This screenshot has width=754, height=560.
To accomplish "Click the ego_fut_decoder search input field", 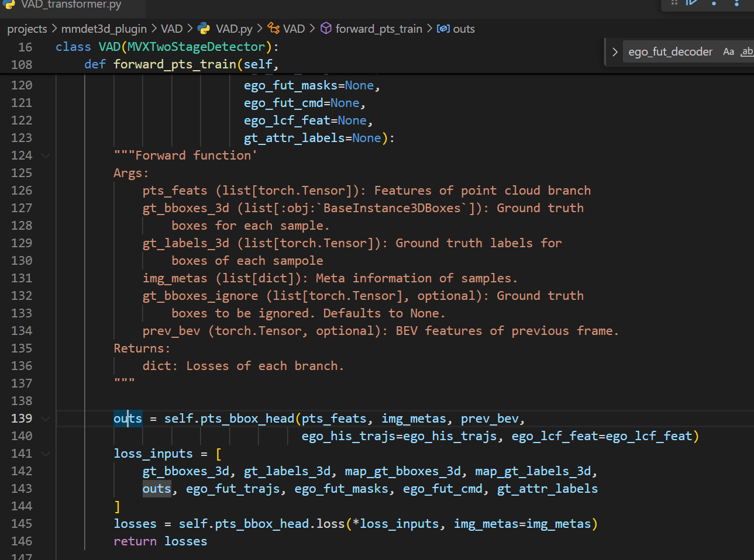I will 670,52.
